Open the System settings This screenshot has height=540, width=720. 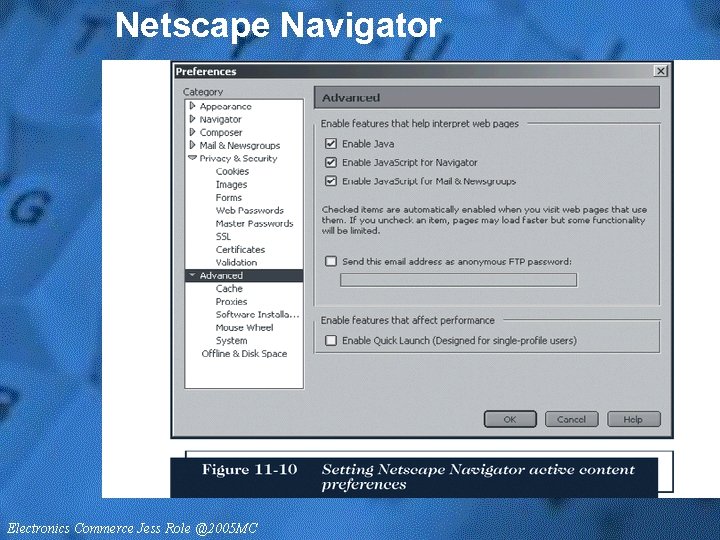pyautogui.click(x=231, y=341)
